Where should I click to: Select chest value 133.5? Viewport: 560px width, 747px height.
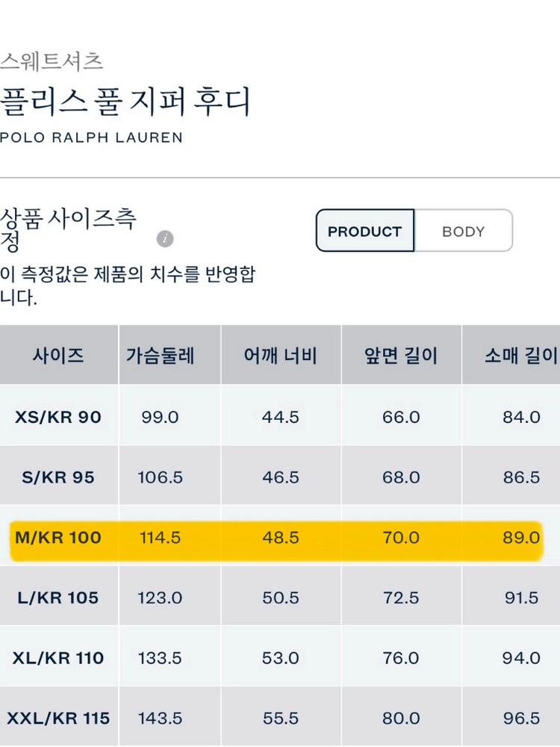point(160,658)
